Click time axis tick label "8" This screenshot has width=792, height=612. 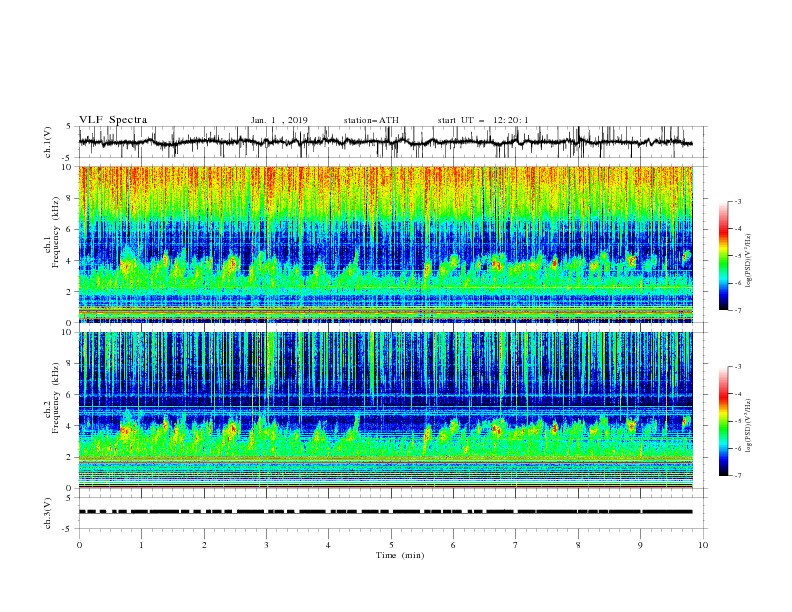pyautogui.click(x=578, y=545)
